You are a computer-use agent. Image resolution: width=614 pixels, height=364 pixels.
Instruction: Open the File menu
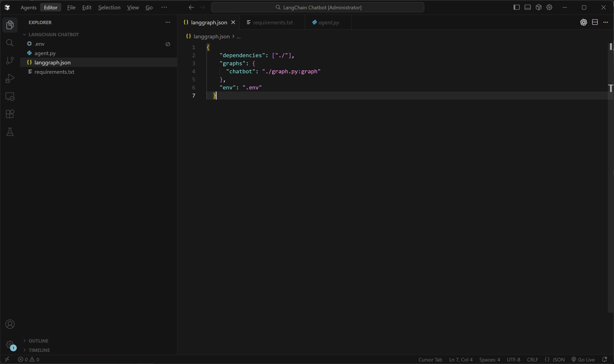(71, 7)
